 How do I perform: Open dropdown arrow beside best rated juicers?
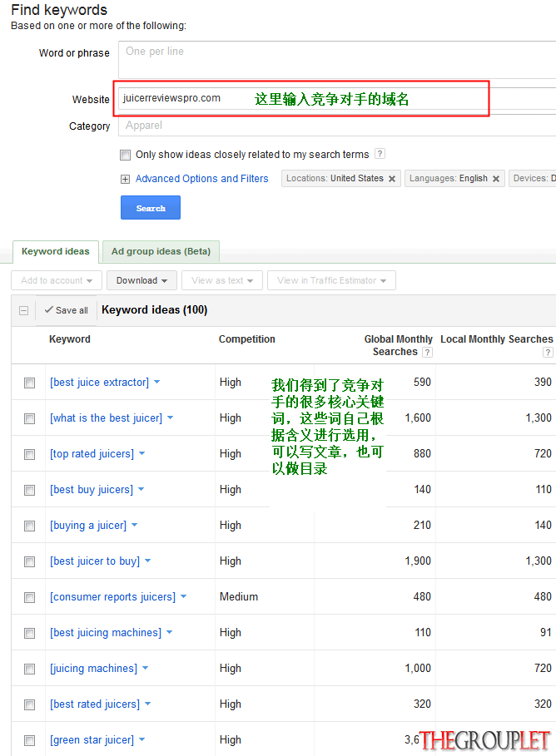tap(147, 704)
